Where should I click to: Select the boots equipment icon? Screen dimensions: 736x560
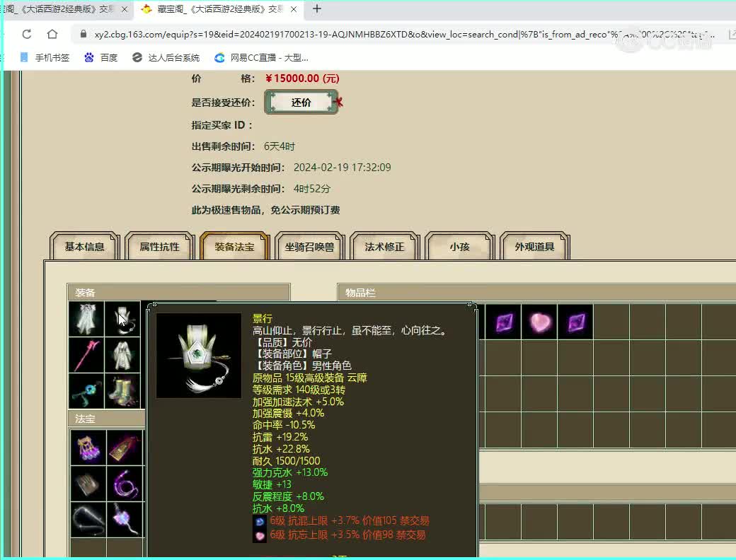click(x=122, y=391)
